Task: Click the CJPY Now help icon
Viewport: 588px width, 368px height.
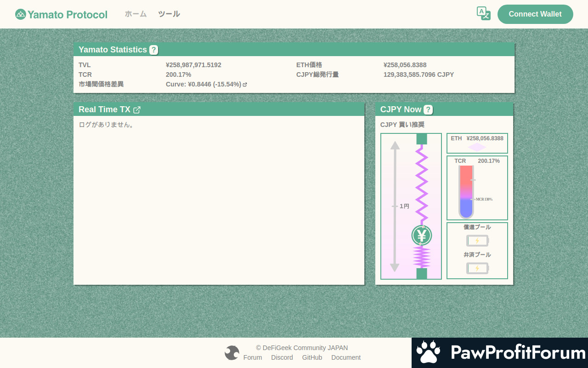Action: (x=428, y=109)
